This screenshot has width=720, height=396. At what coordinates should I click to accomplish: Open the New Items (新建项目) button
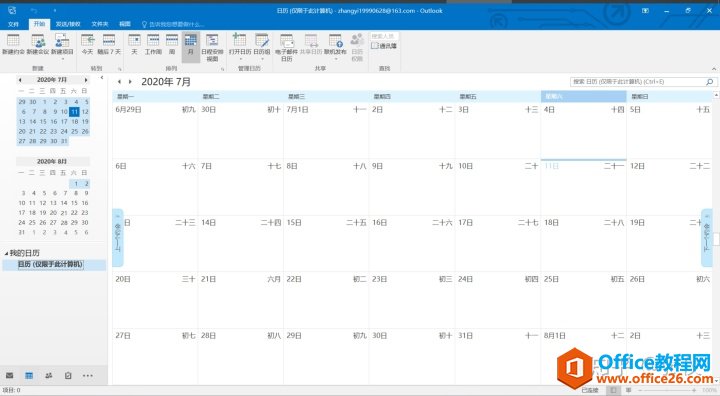(62, 46)
